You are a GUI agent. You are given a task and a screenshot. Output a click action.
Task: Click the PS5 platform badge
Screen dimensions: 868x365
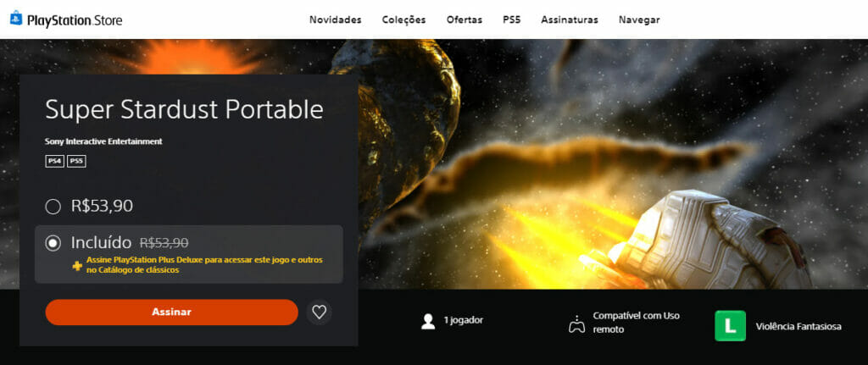coord(76,162)
